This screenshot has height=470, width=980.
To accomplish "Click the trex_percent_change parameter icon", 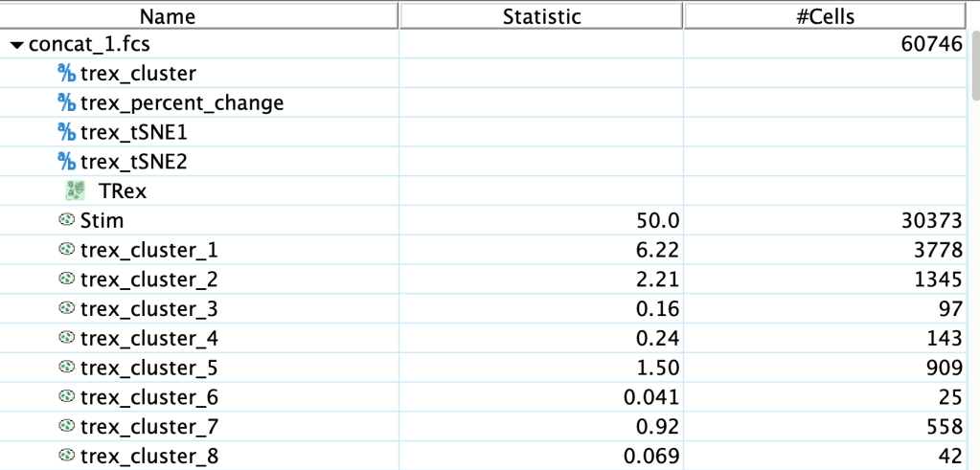I will tap(66, 102).
